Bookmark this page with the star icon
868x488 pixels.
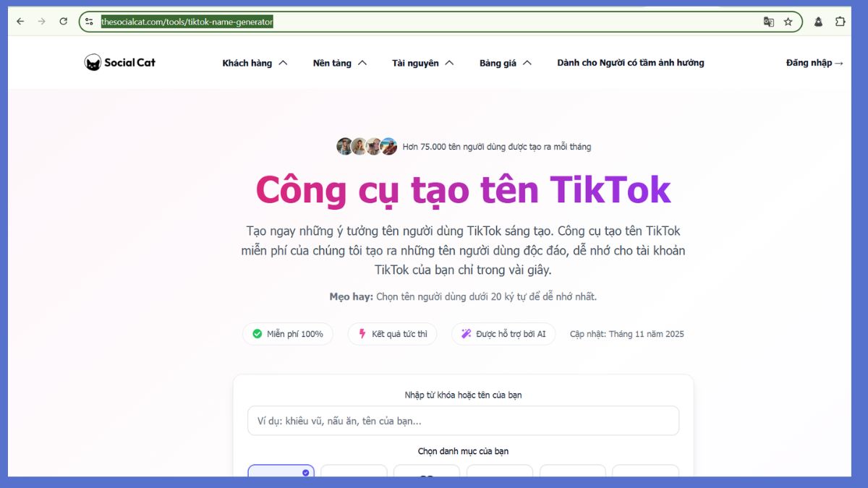coord(788,22)
